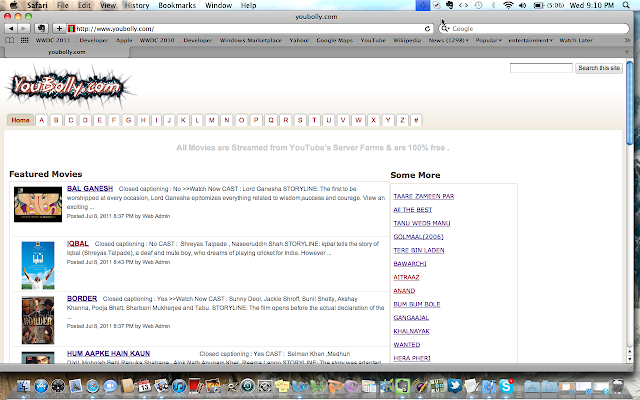Click the YouBolly.com logo

pyautogui.click(x=67, y=86)
